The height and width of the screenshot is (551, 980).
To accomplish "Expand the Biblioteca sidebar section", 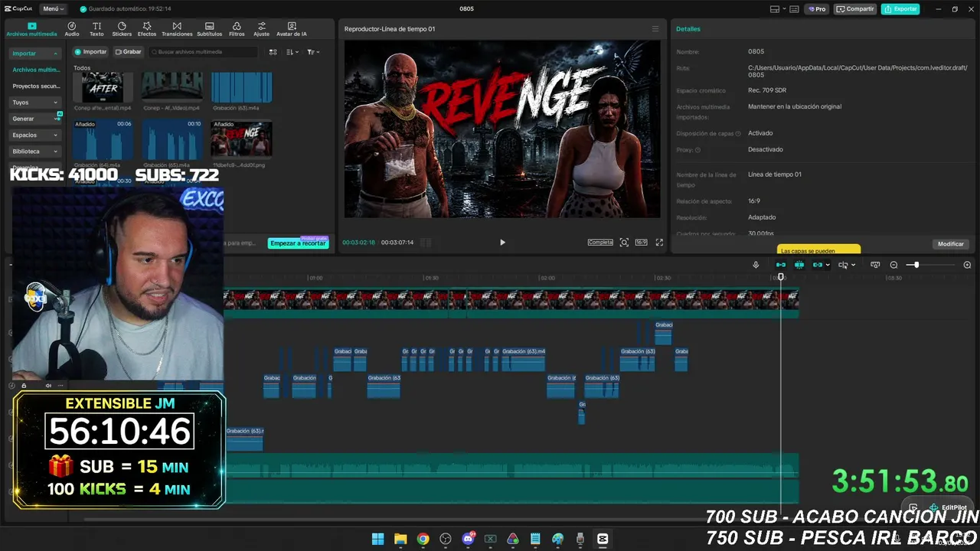I will pos(35,152).
